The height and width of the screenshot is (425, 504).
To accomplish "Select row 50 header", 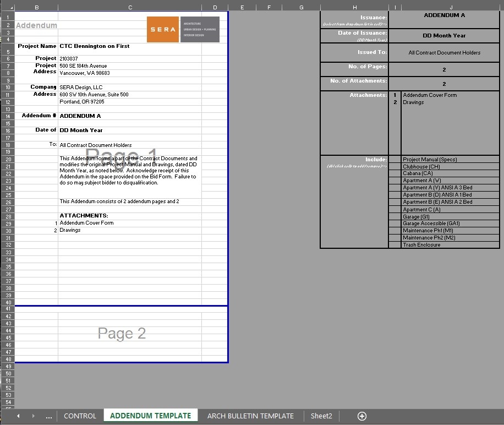I will [x=8, y=374].
